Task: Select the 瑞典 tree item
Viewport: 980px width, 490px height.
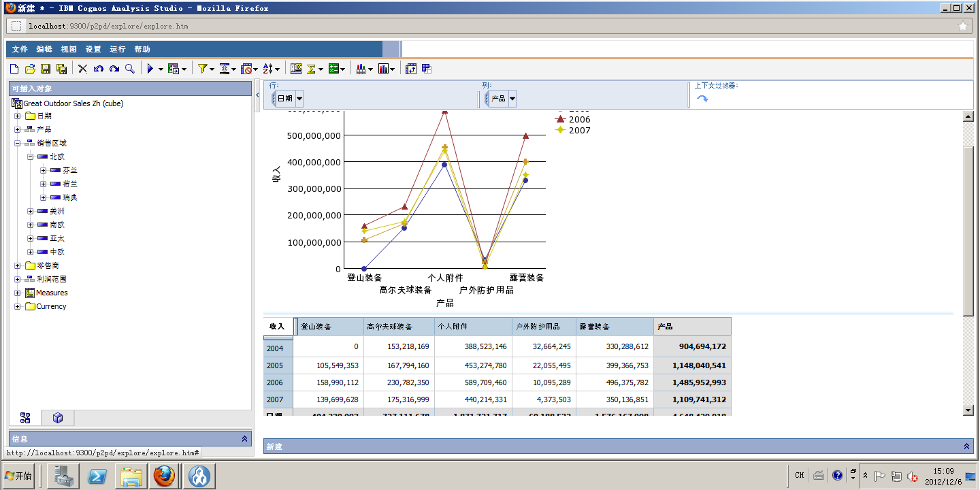Action: (x=70, y=197)
